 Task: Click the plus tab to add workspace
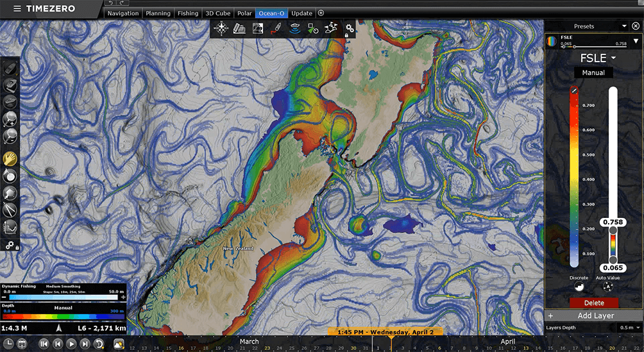(321, 13)
